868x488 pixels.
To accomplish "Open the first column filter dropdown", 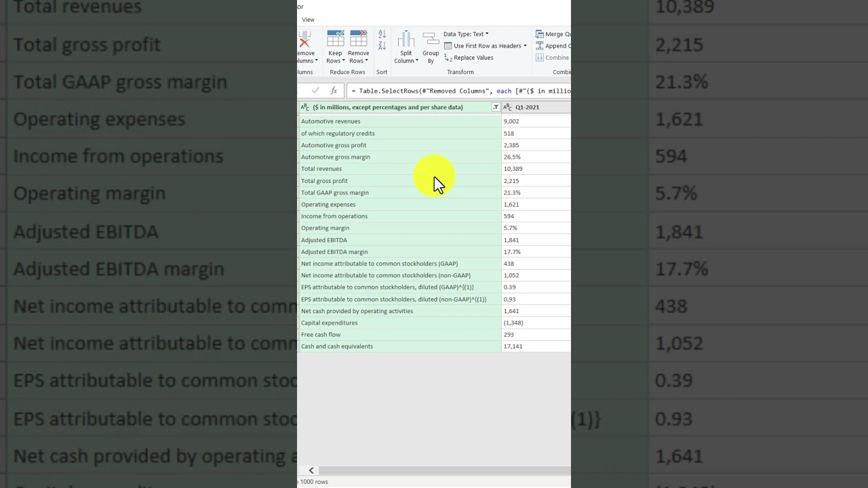I will pyautogui.click(x=496, y=107).
